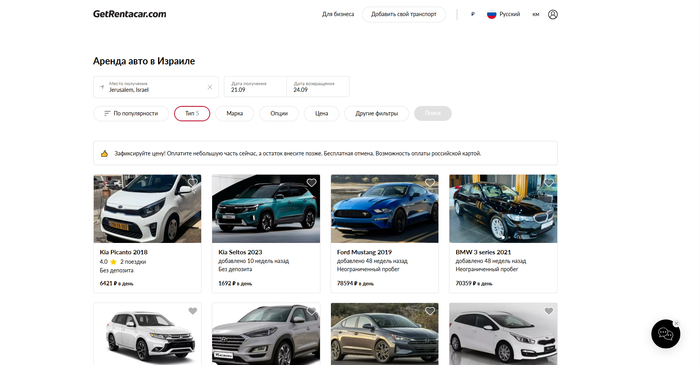
Task: Click the star rating icon on Kia Picanto
Action: (x=113, y=262)
